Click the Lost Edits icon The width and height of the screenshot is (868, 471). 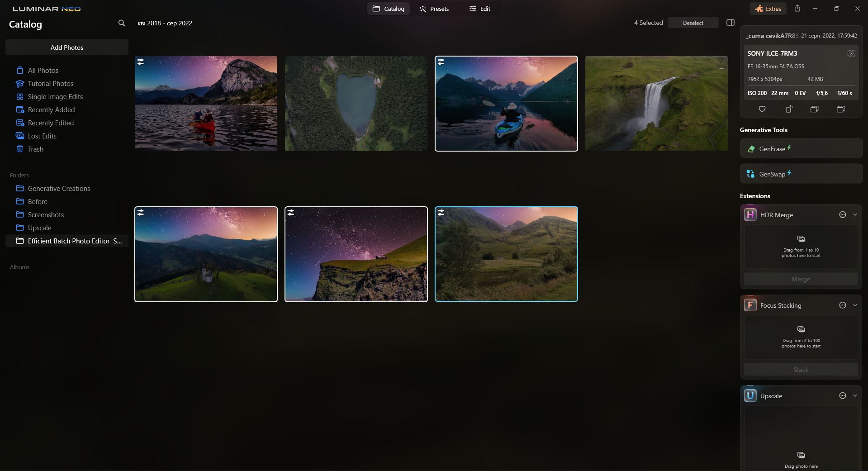(20, 136)
